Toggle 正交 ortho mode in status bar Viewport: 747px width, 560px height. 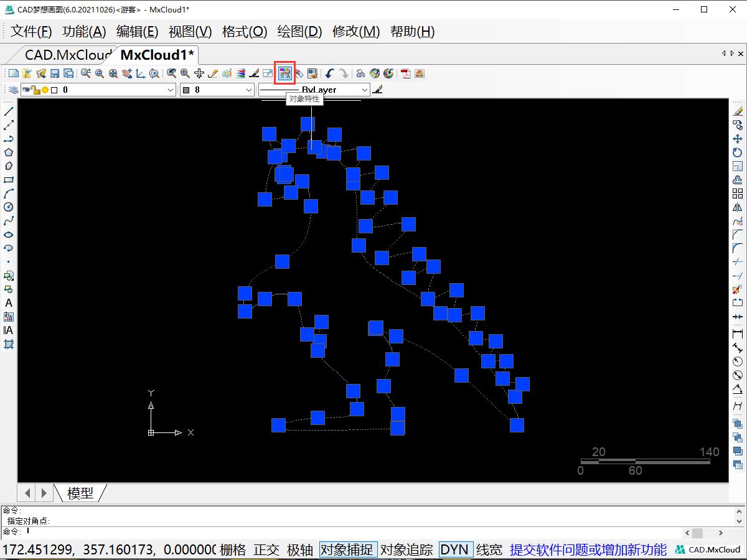(266, 549)
